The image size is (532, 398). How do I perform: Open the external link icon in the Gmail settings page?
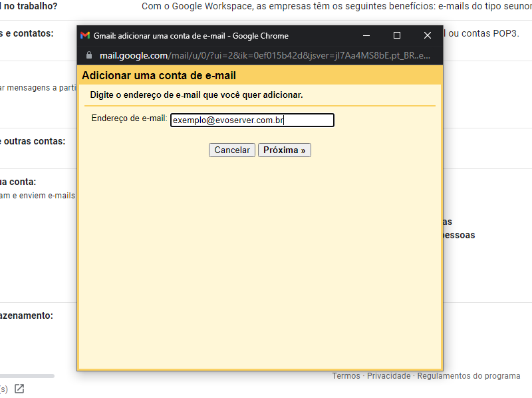point(19,389)
